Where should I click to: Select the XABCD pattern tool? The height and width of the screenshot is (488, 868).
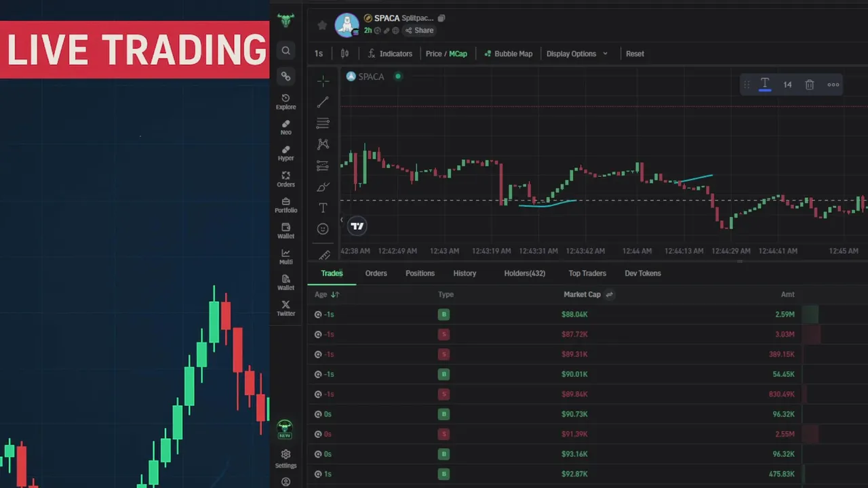coord(323,144)
